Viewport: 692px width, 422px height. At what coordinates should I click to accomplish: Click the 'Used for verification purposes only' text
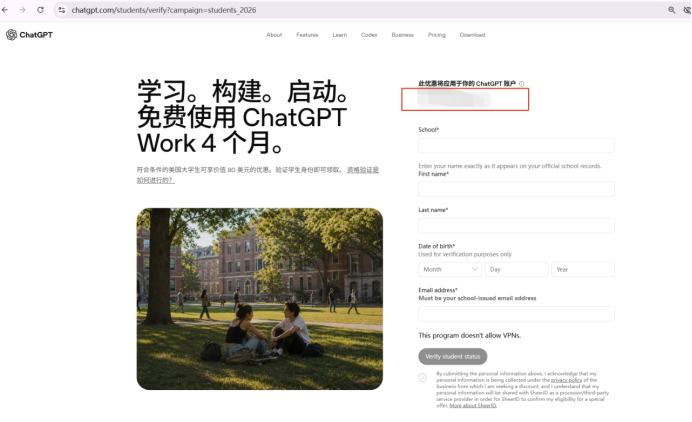(465, 254)
